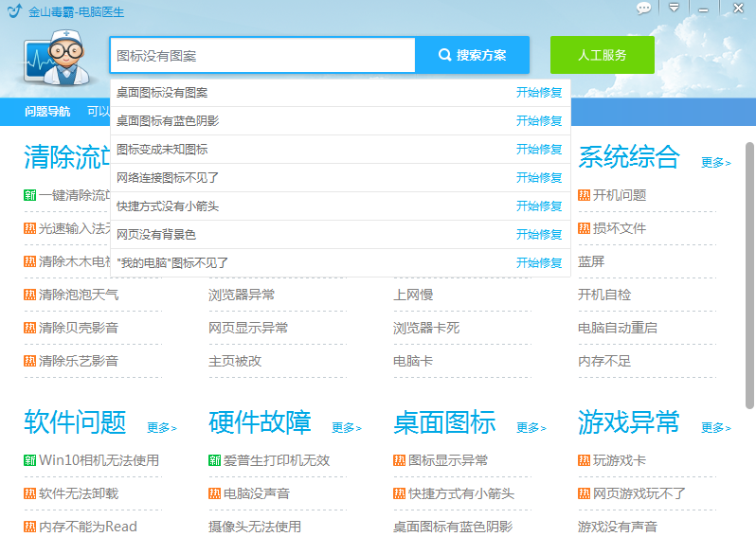Open 更多 next to 硬件故障
756x537 pixels.
point(347,427)
